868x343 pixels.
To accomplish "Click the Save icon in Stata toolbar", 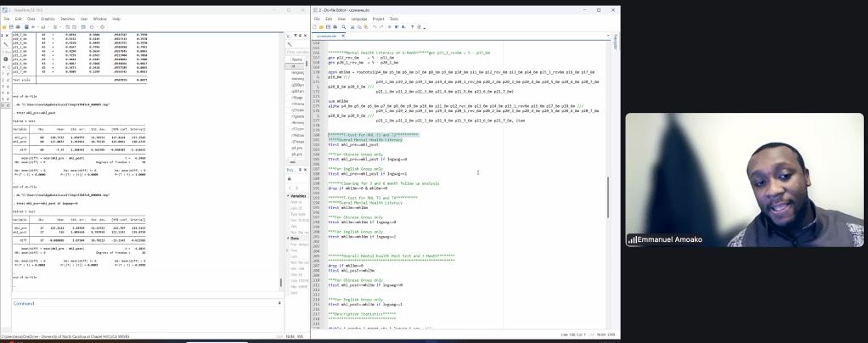I will (11, 27).
